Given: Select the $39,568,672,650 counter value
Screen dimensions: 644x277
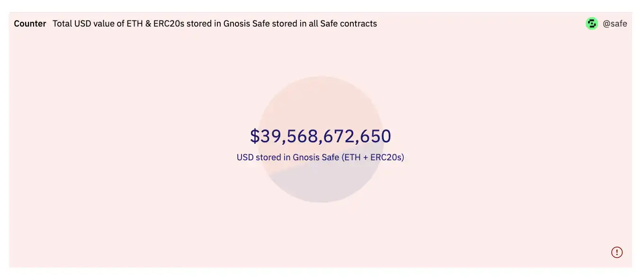Looking at the screenshot, I should tap(321, 136).
